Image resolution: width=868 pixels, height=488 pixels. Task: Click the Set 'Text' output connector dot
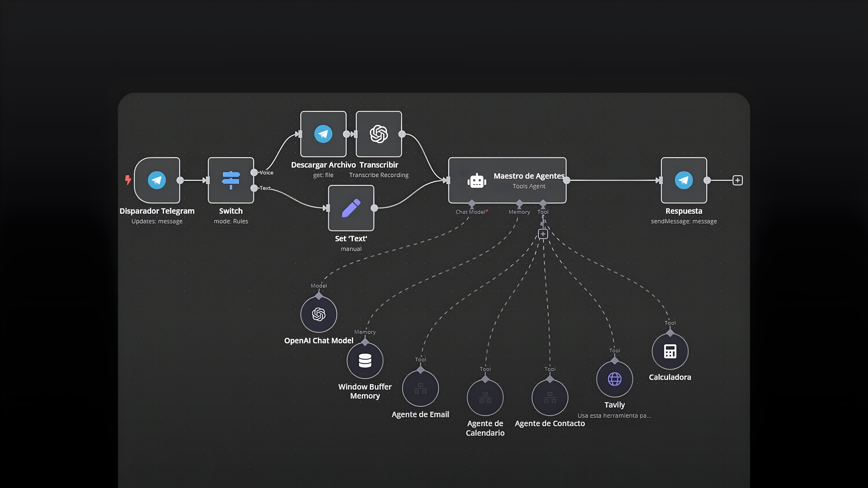click(x=374, y=208)
